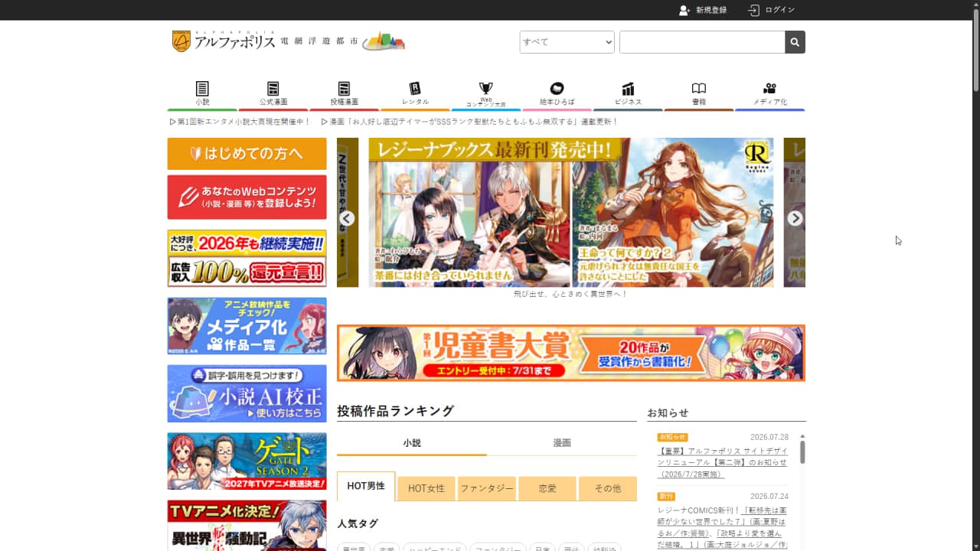The width and height of the screenshot is (980, 551).
Task: Open the 小説 novels icon
Action: point(202,88)
